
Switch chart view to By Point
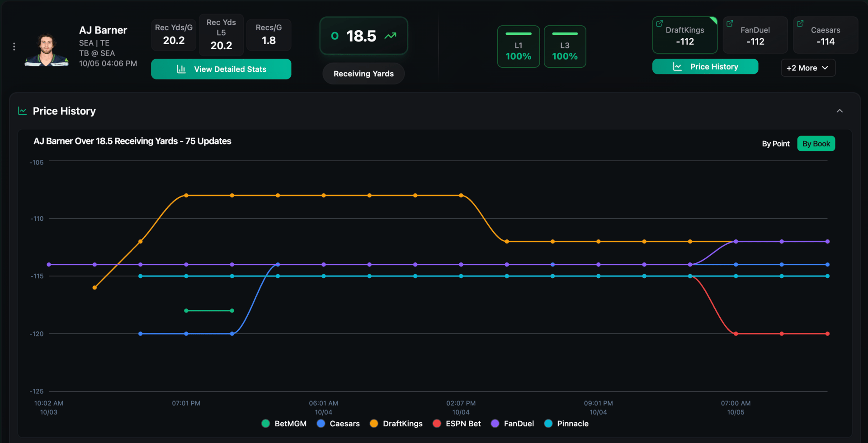(776, 144)
